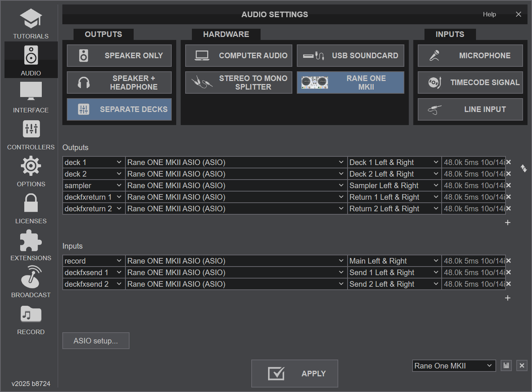Open the deckfxreturn 2 source dropdown
532x392 pixels.
94,209
